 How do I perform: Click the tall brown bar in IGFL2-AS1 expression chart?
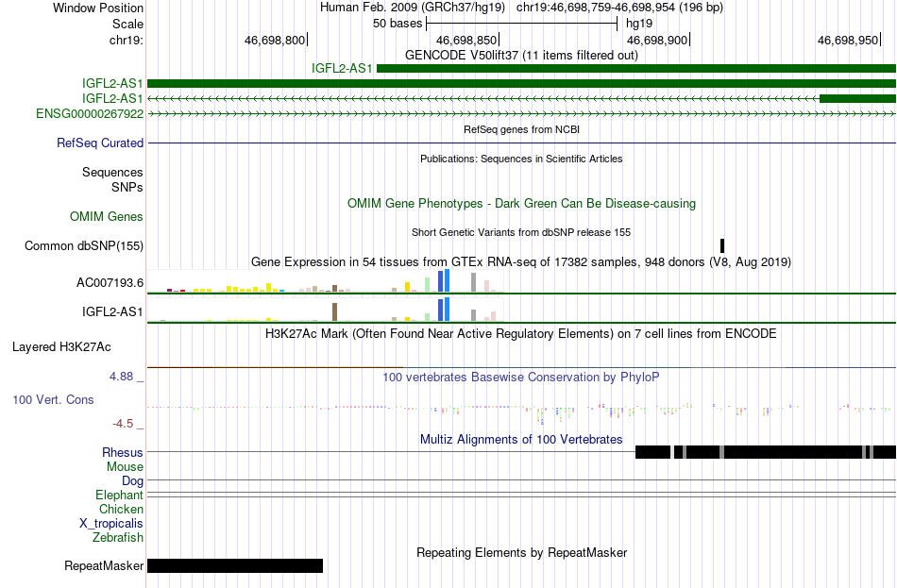(334, 311)
